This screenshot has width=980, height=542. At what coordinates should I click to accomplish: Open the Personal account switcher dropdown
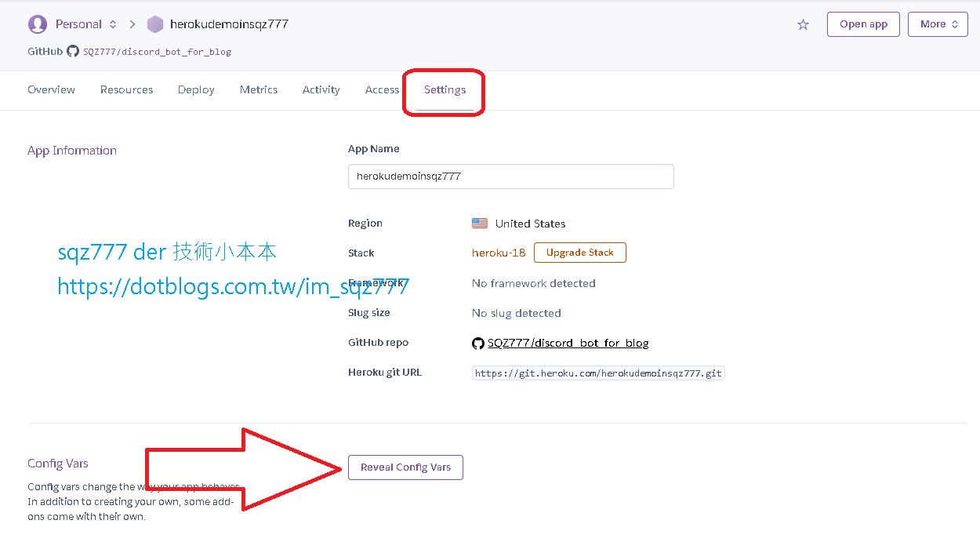click(86, 24)
